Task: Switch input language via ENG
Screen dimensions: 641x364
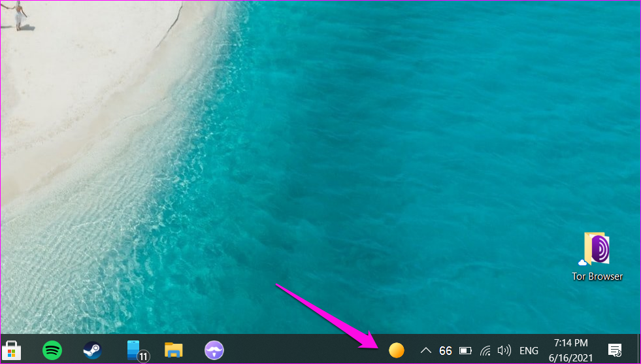Action: pos(529,351)
